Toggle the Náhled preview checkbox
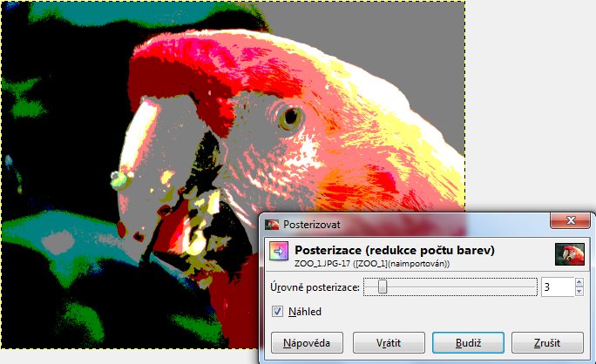 pos(277,312)
